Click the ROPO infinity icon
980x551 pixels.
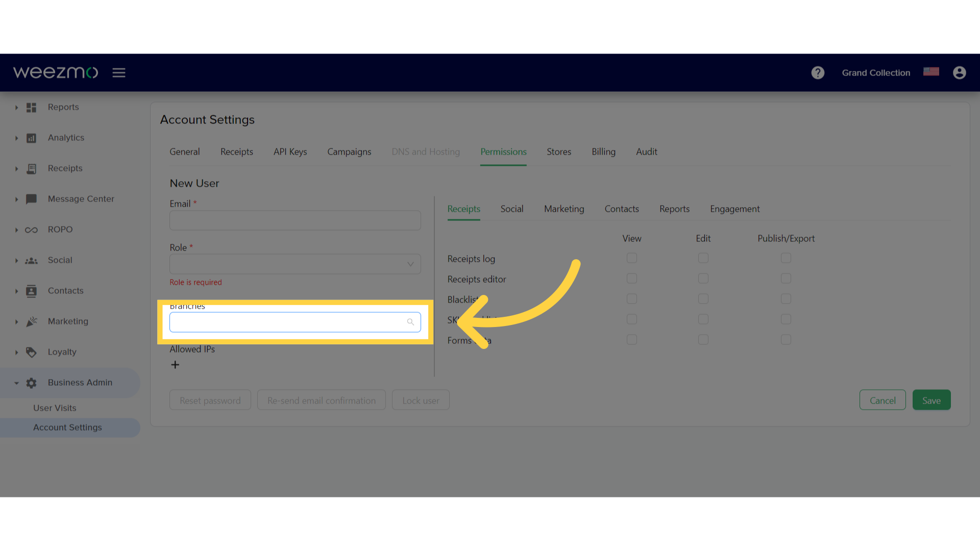[x=31, y=230]
